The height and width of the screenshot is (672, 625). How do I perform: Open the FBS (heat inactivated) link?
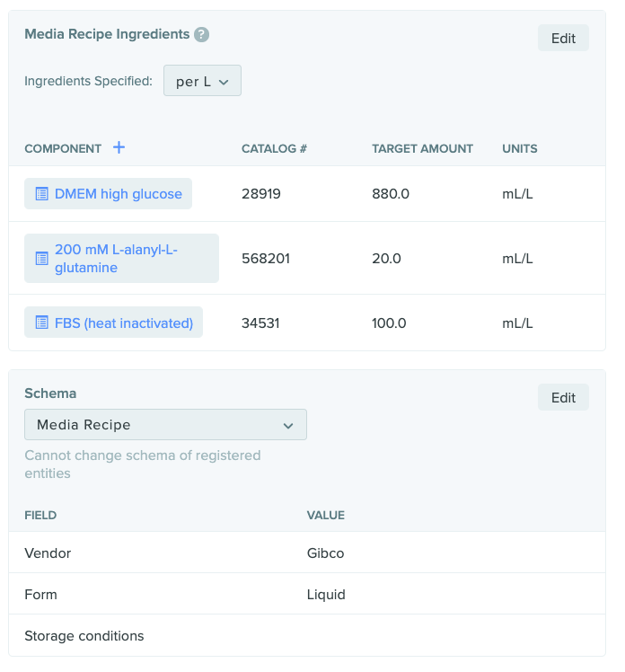coord(124,323)
